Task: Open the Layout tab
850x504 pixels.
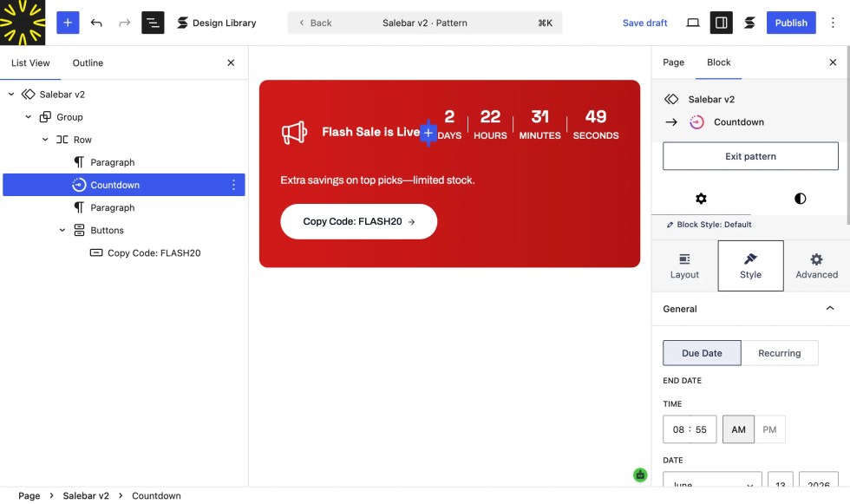Action: pyautogui.click(x=684, y=266)
